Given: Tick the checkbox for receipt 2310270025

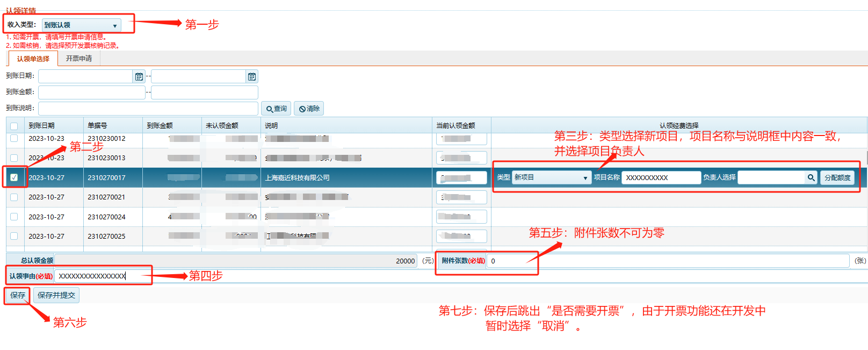Looking at the screenshot, I should [14, 236].
